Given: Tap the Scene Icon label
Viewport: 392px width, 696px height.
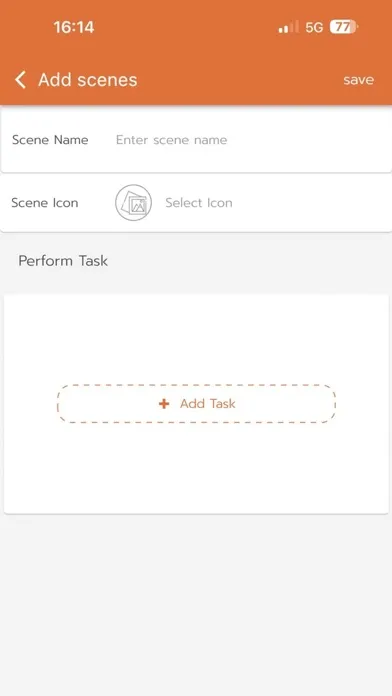Looking at the screenshot, I should pyautogui.click(x=45, y=203).
